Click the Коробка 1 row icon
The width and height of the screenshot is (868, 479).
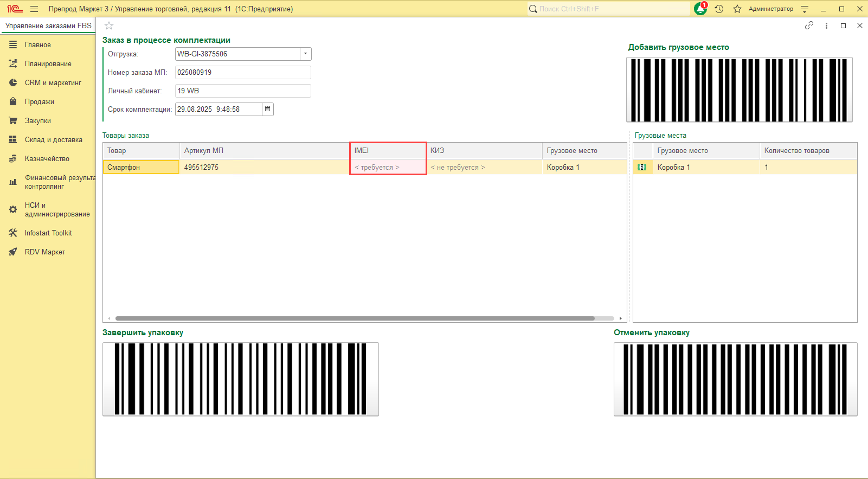(642, 167)
